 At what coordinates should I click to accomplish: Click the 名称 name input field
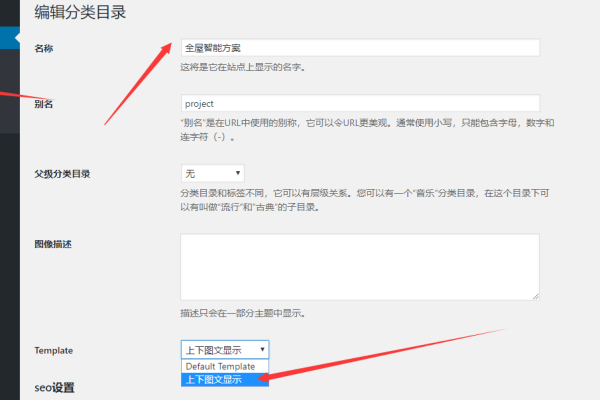(360, 47)
